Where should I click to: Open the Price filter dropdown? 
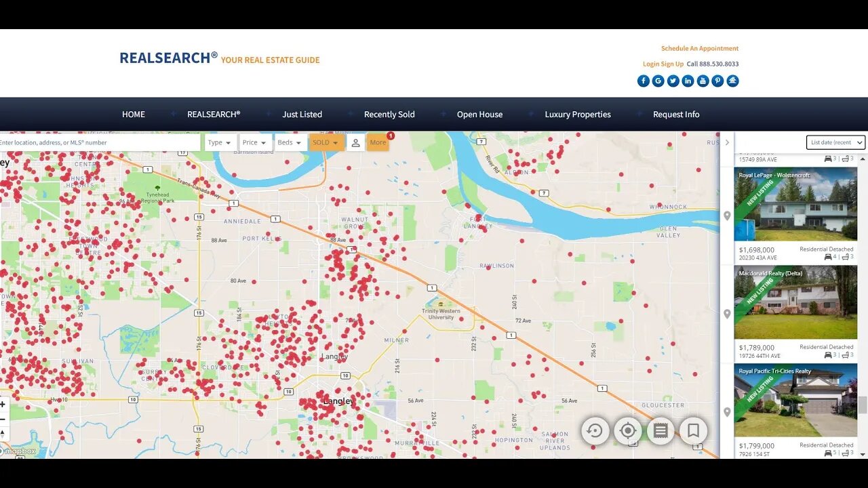point(255,142)
